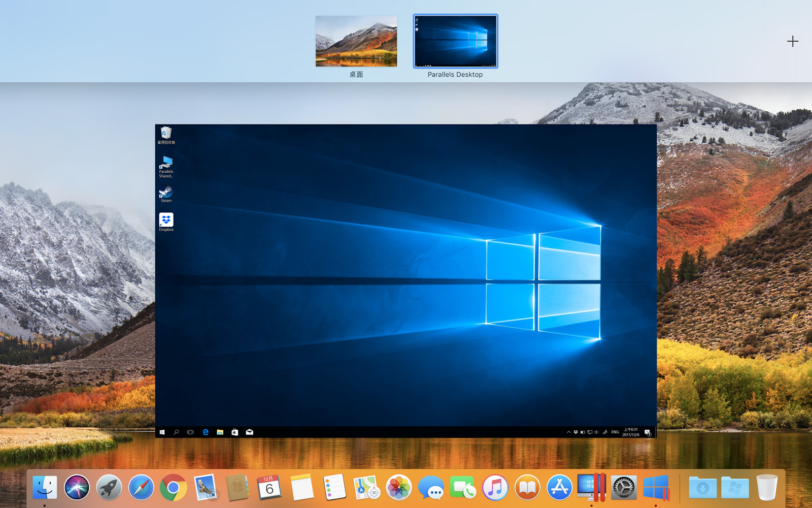Open Windows Action Center notifications
Viewport: 812px width, 508px height.
pyautogui.click(x=648, y=432)
